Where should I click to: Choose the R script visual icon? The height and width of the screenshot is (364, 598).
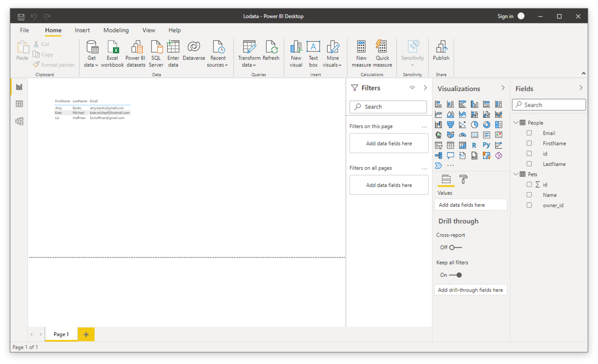(475, 145)
